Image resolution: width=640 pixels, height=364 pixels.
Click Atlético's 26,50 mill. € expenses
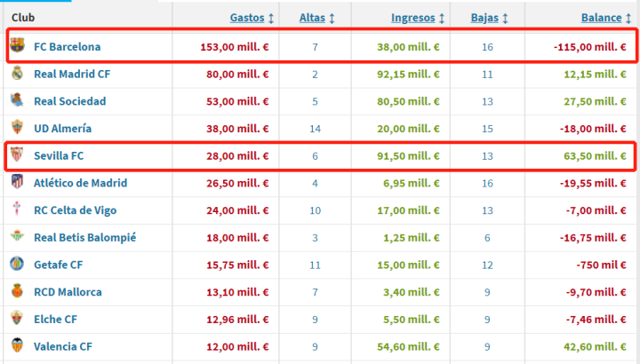point(237,184)
